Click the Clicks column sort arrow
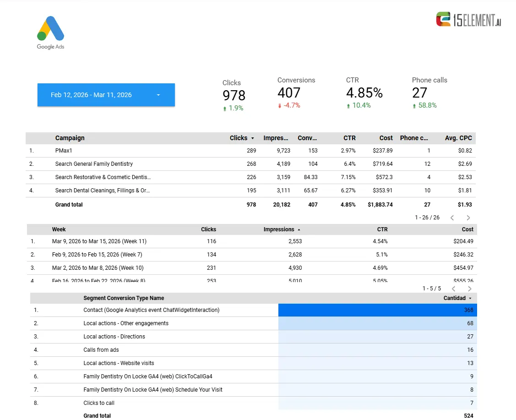Image resolution: width=516 pixels, height=420 pixels. 252,138
